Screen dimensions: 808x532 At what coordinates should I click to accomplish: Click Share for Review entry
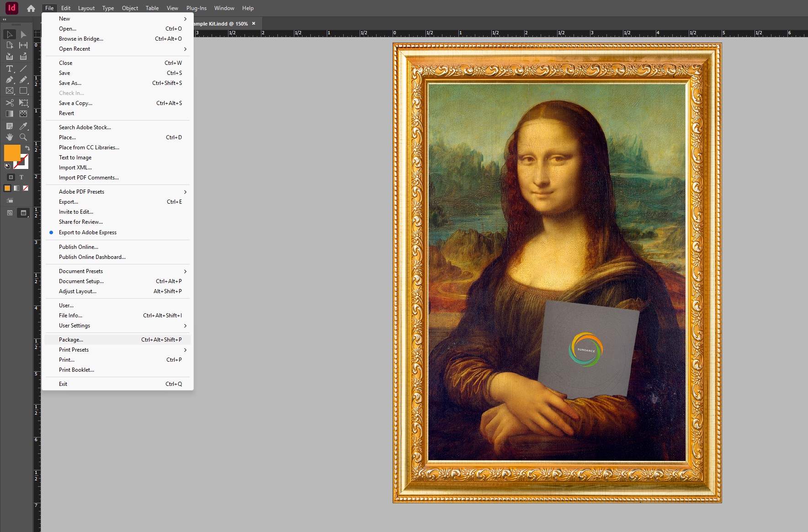coord(117,222)
